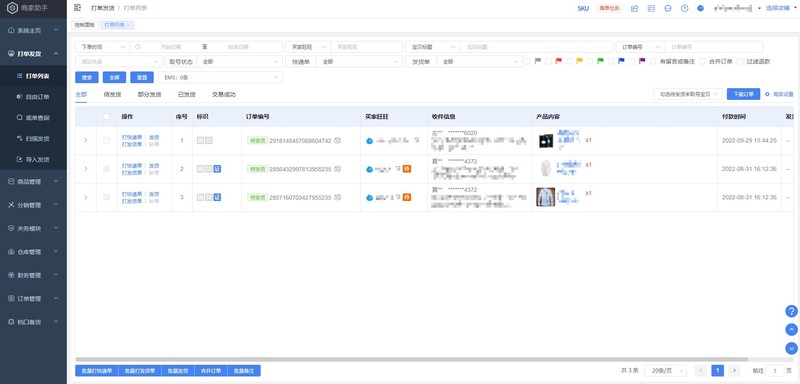Tick the checkbox for order row 3

pyautogui.click(x=106, y=197)
